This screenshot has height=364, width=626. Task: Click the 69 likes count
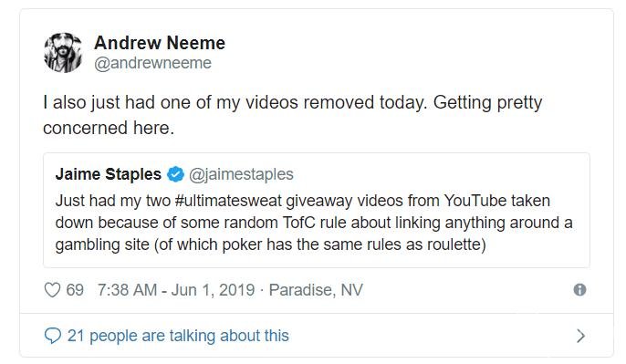pos(75,290)
